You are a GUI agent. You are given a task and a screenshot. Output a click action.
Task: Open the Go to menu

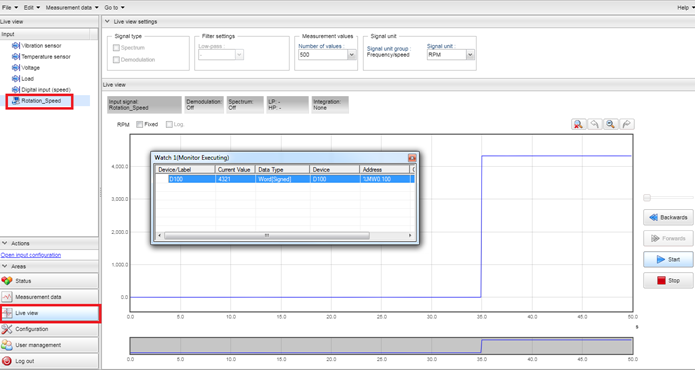[x=114, y=8]
